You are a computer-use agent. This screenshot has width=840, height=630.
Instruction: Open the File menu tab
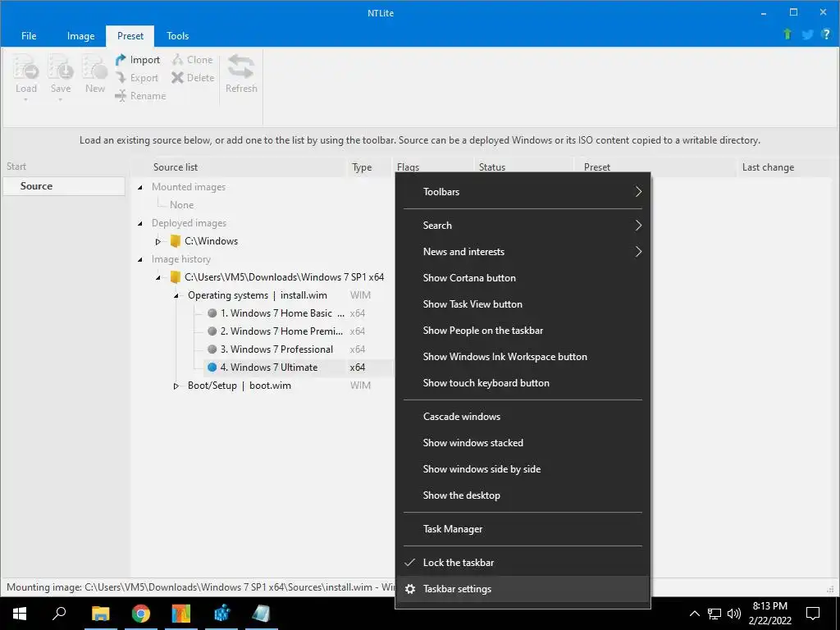(29, 36)
